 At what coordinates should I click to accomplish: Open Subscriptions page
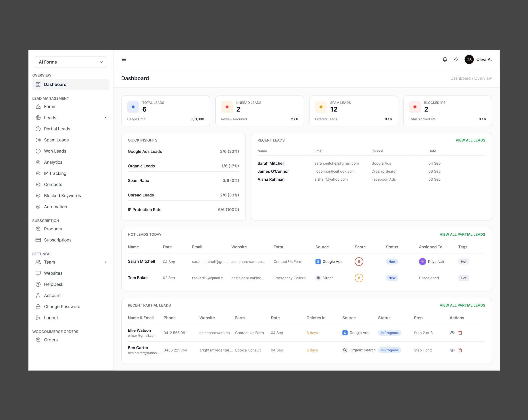click(x=71, y=240)
